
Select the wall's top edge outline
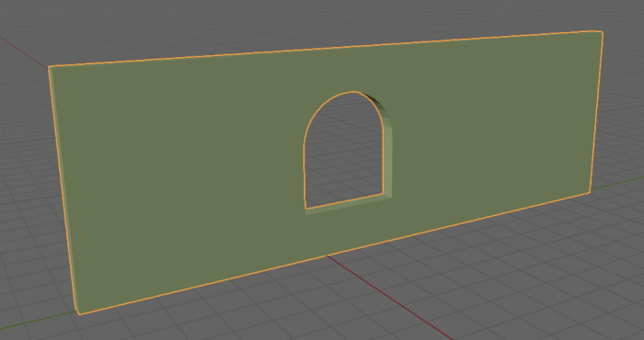325,49
